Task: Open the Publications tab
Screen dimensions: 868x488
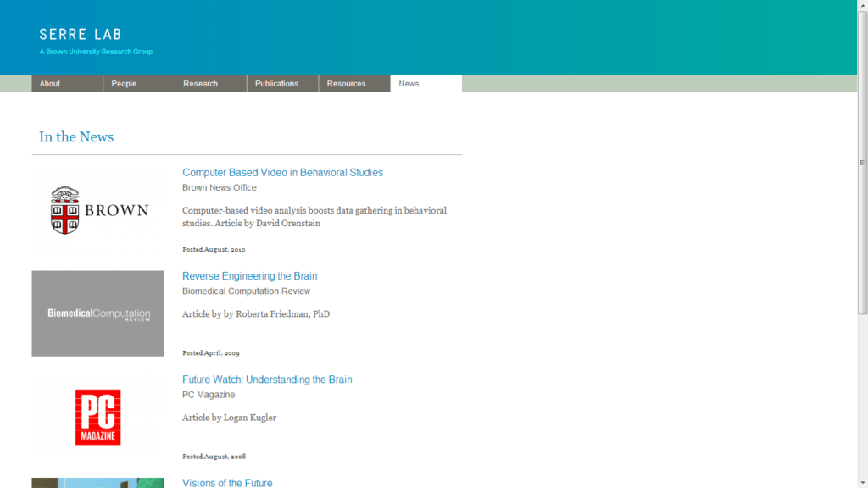Action: 282,84
